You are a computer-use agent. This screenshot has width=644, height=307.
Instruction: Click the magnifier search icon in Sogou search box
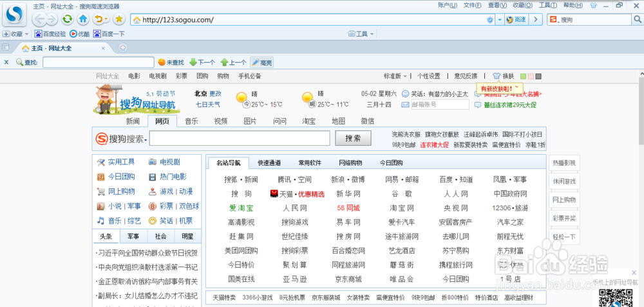pyautogui.click(x=637, y=19)
